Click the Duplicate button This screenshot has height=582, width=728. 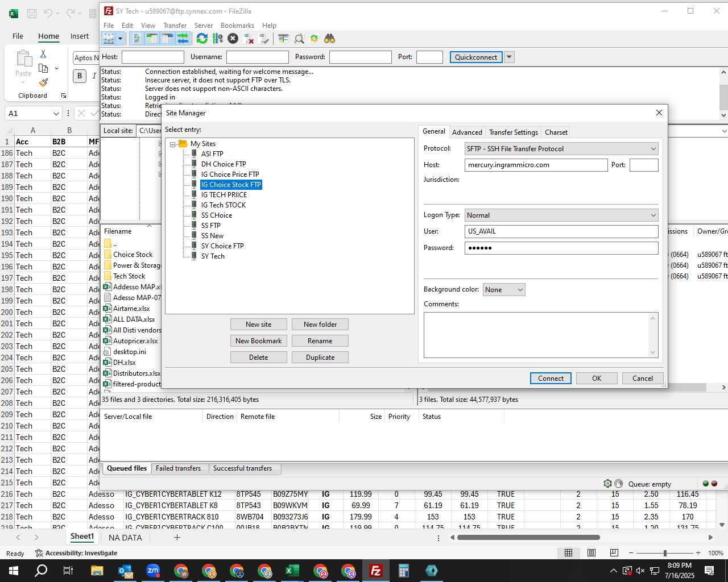[320, 357]
